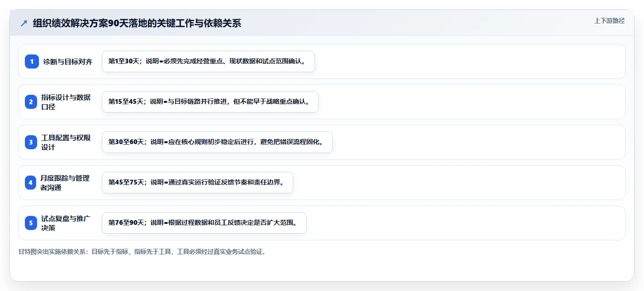Click the 上下游路径 label in the header
644x291 pixels.
tap(609, 21)
